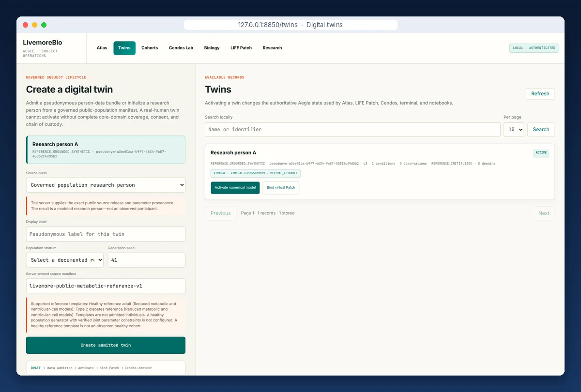The width and height of the screenshot is (581, 392).
Task: Click the yellow minimize window button
Action: [x=34, y=25]
